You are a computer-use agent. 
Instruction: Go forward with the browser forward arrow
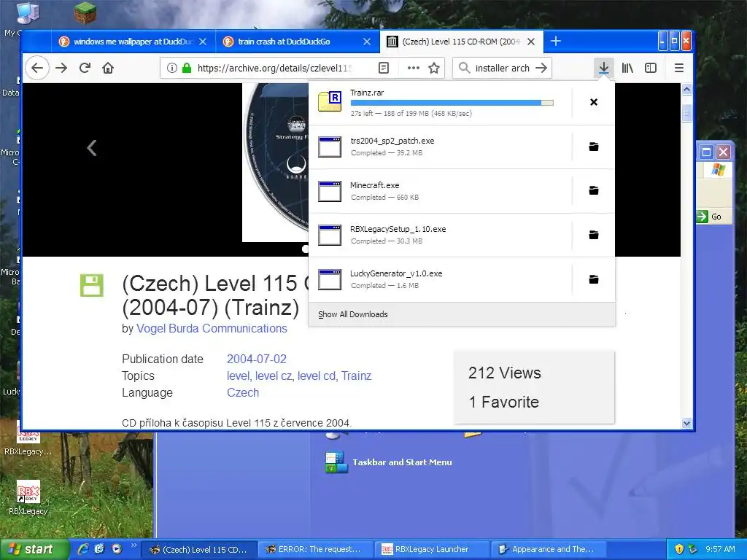pyautogui.click(x=61, y=68)
